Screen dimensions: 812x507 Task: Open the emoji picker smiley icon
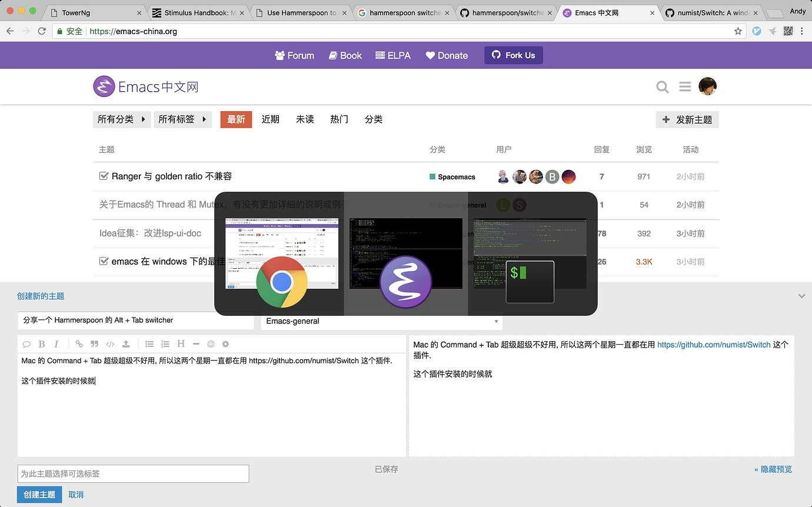[211, 344]
